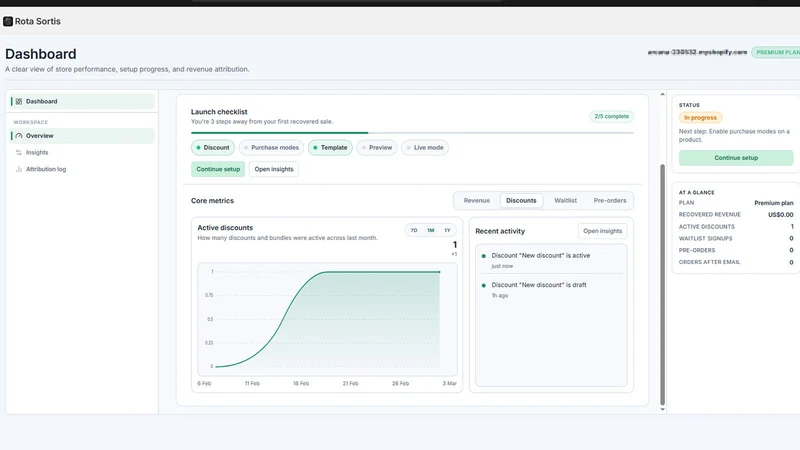The width and height of the screenshot is (800, 450).
Task: Click the Rota Sortis logo icon
Action: pos(8,21)
